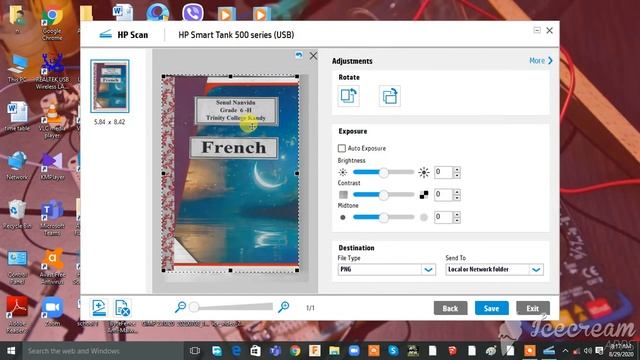Increment the Brightness value with the up arrow
This screenshot has width=640, height=360.
(x=457, y=169)
